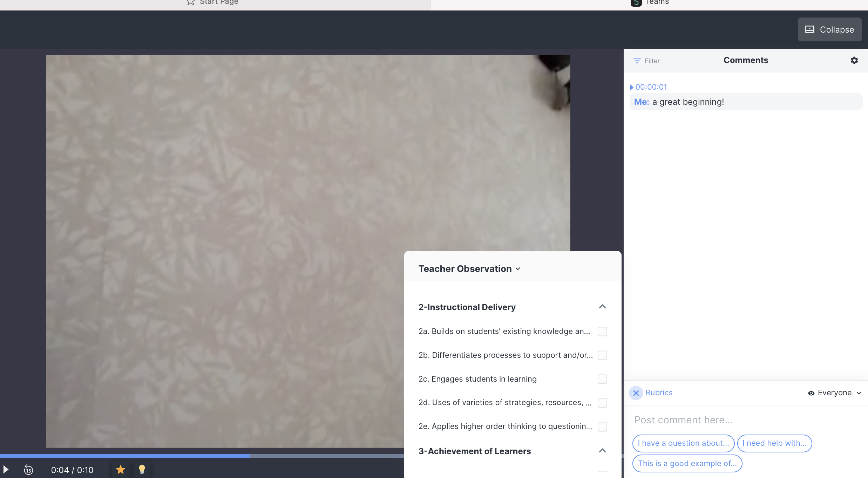The height and width of the screenshot is (478, 868).
Task: Collapse the 2-Instructional Delivery section
Action: pyautogui.click(x=602, y=307)
